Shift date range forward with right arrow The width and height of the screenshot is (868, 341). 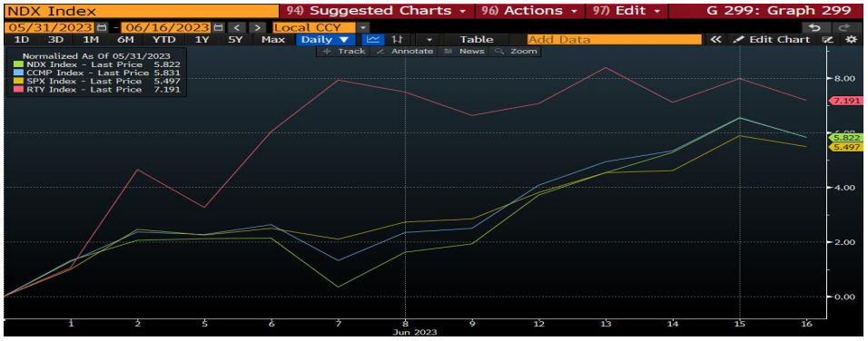257,27
